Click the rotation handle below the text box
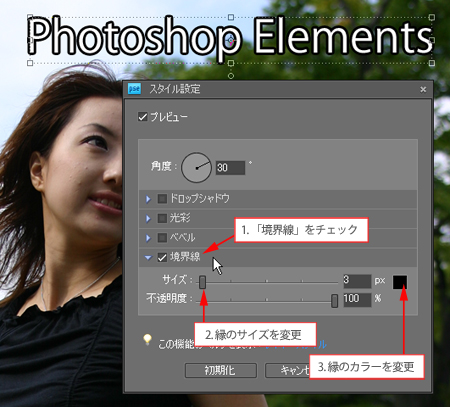The image size is (450, 407). coord(231,76)
